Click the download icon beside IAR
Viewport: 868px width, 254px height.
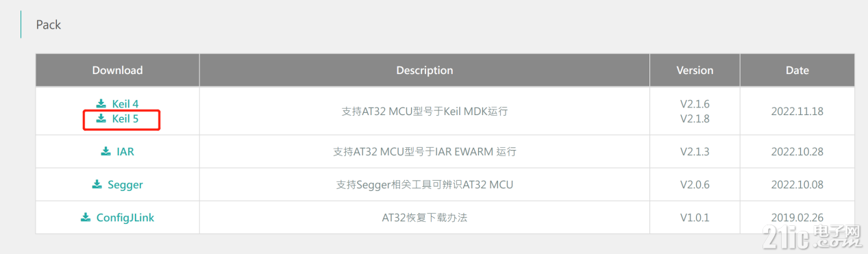point(106,151)
